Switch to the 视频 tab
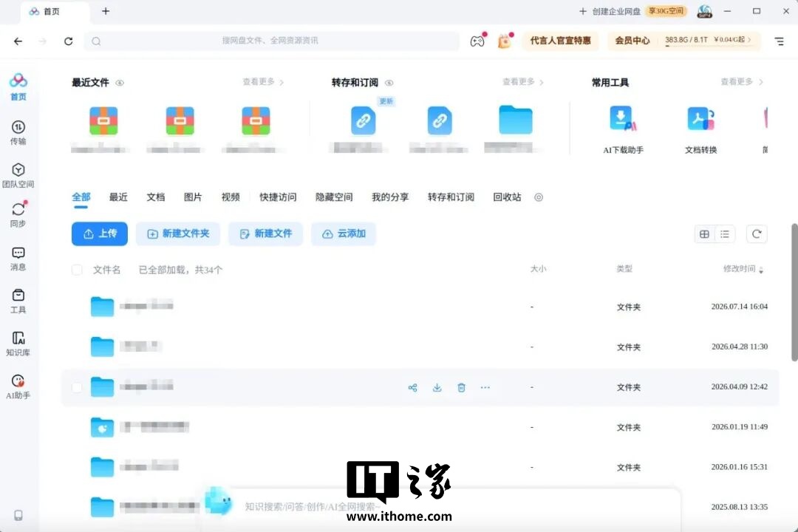This screenshot has height=532, width=798. [x=231, y=197]
